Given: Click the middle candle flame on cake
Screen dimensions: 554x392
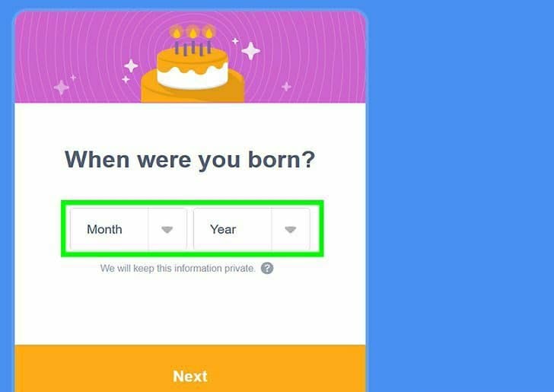Looking at the screenshot, I should pyautogui.click(x=193, y=33).
